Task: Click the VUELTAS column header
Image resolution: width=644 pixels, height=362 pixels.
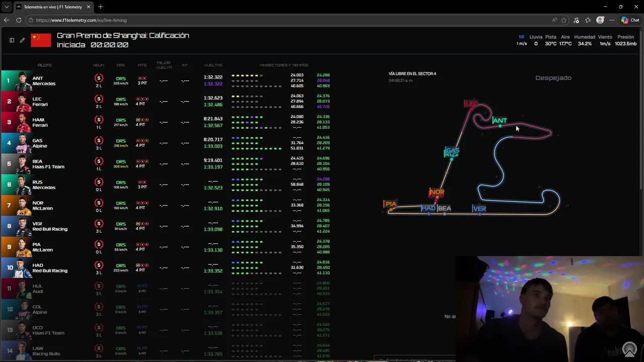Action: (x=213, y=65)
